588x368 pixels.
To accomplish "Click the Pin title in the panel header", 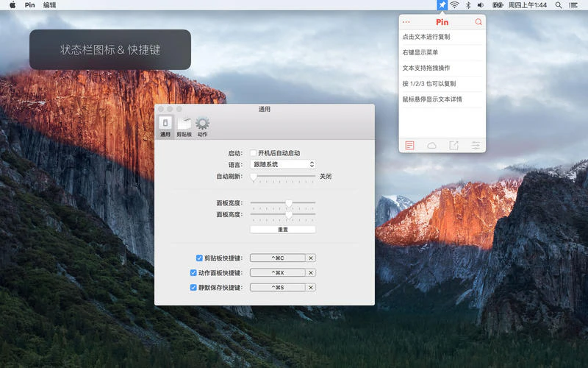I will [x=442, y=22].
